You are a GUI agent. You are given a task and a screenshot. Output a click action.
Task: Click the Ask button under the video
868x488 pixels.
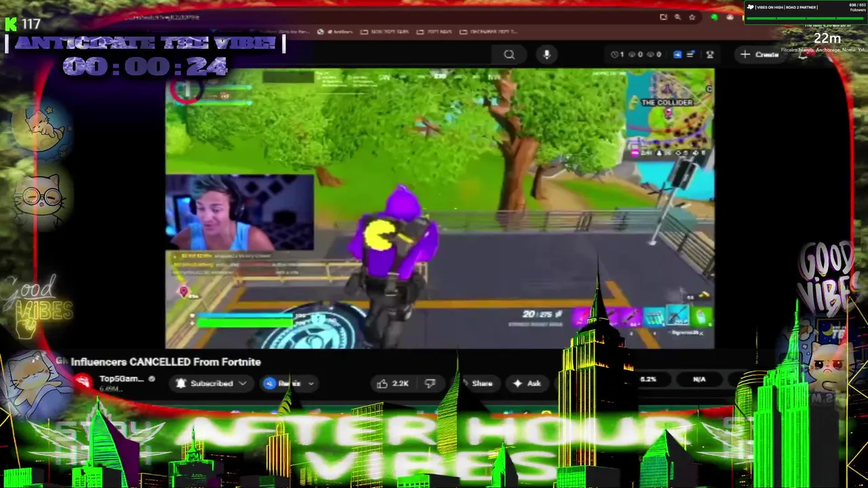point(527,384)
